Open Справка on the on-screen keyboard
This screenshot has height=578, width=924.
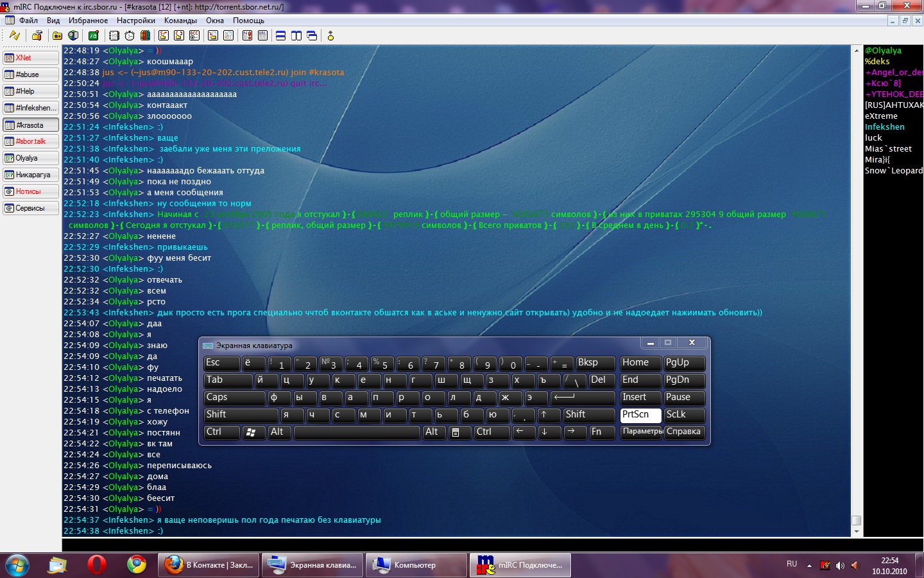click(x=684, y=432)
